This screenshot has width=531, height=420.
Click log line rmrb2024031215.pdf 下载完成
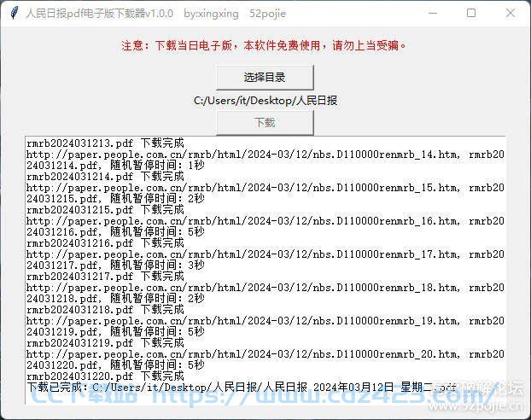click(105, 210)
